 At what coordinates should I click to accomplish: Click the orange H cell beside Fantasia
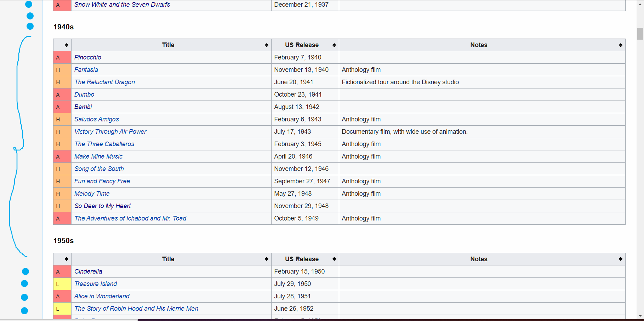62,70
